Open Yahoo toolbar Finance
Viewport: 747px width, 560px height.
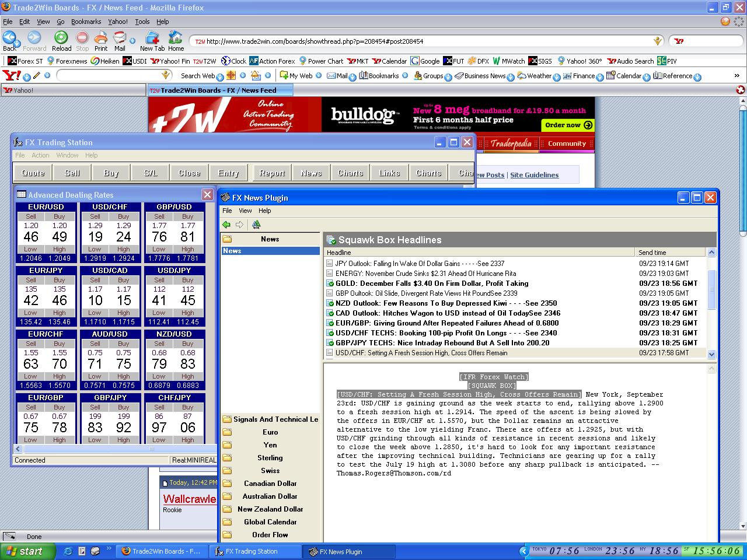click(x=579, y=76)
